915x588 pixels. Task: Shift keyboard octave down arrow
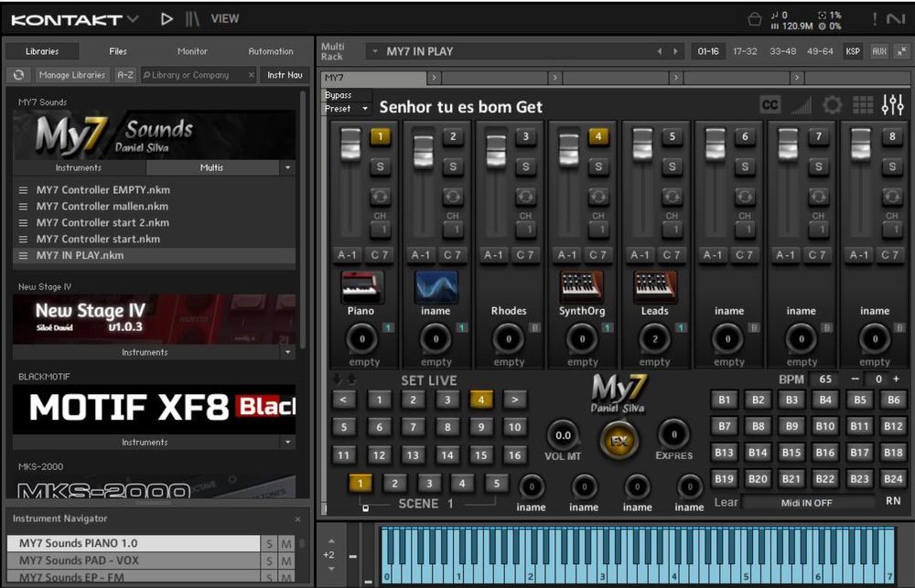(x=331, y=568)
